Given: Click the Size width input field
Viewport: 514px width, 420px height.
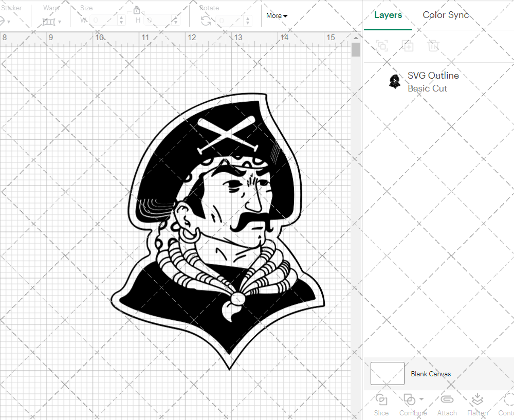Looking at the screenshot, I should coord(103,21).
